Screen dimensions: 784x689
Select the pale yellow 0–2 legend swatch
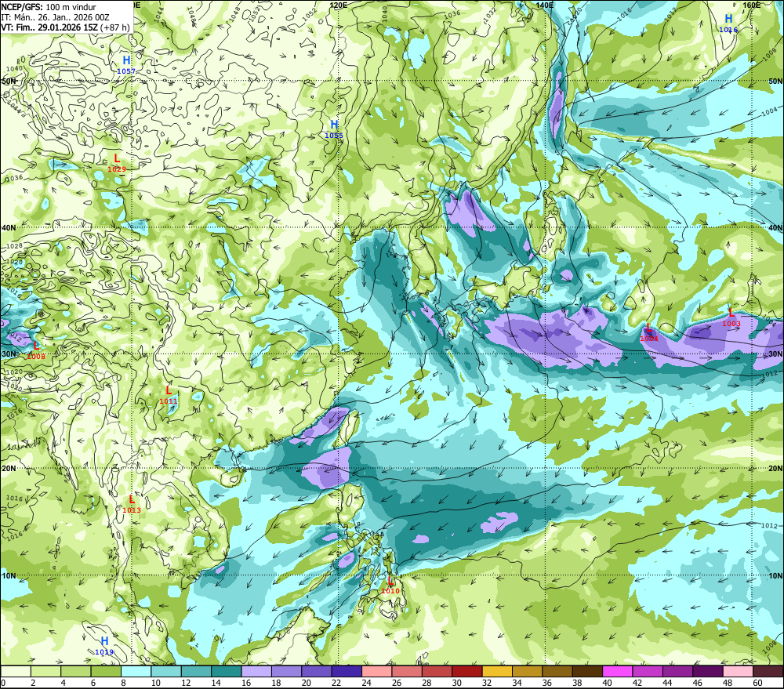coord(16,671)
